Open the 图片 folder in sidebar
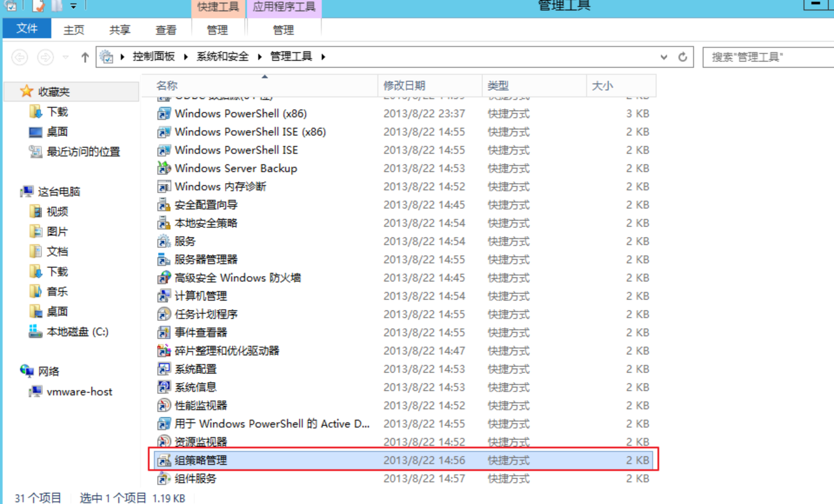 pos(57,232)
